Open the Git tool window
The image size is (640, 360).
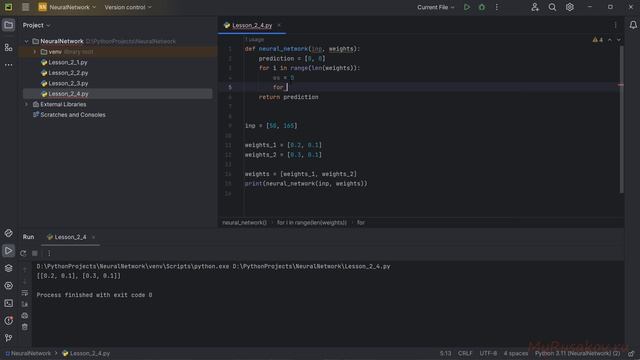(8, 338)
